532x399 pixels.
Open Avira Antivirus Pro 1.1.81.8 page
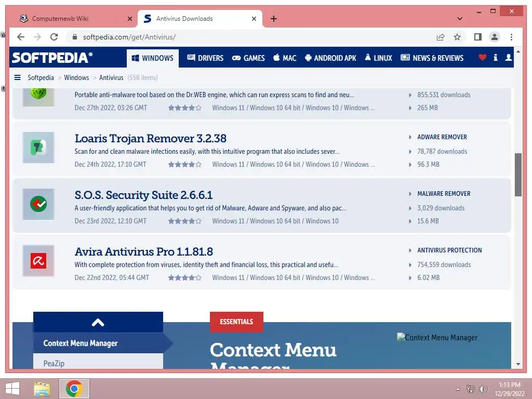[144, 252]
